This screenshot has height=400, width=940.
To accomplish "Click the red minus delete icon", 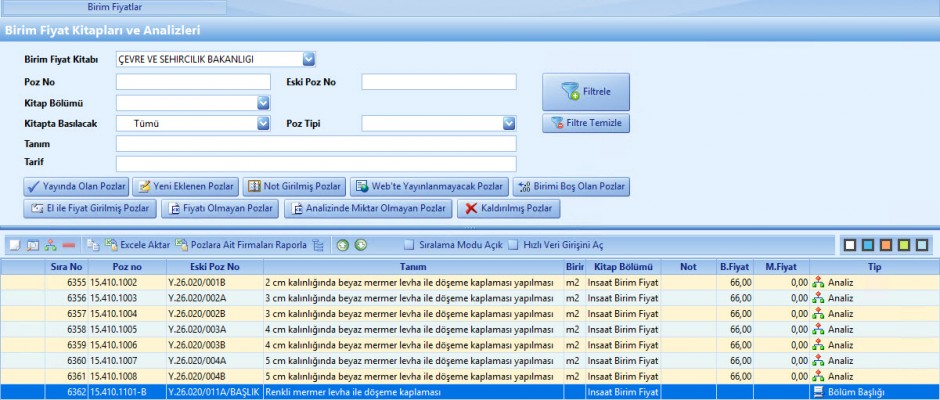I will 69,245.
